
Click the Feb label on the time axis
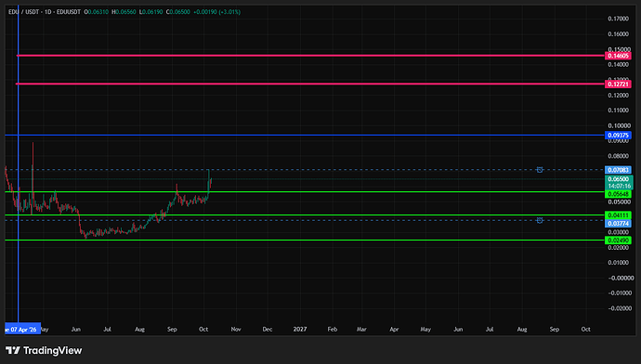333,330
